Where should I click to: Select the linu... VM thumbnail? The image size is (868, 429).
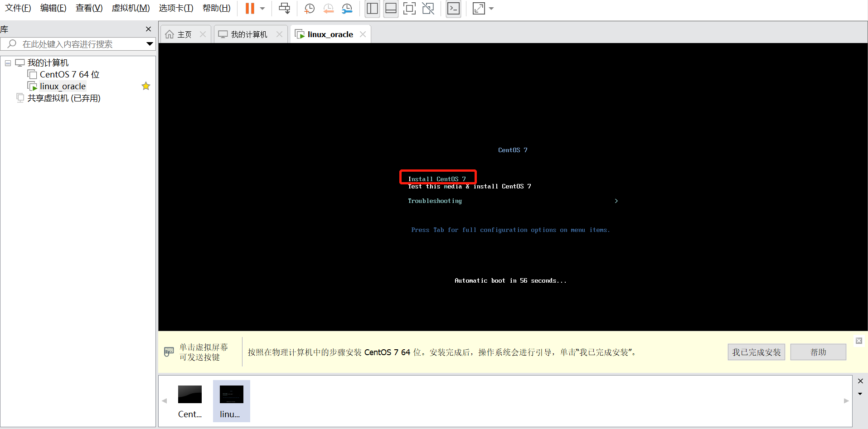coord(232,401)
